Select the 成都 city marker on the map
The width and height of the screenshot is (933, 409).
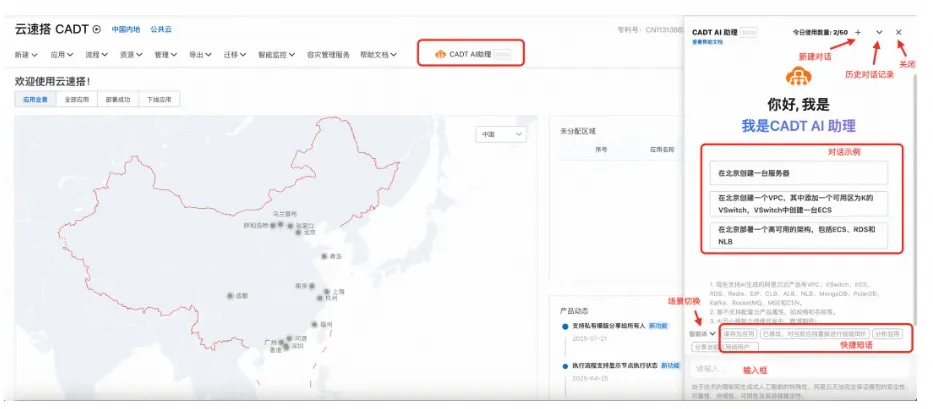(230, 295)
